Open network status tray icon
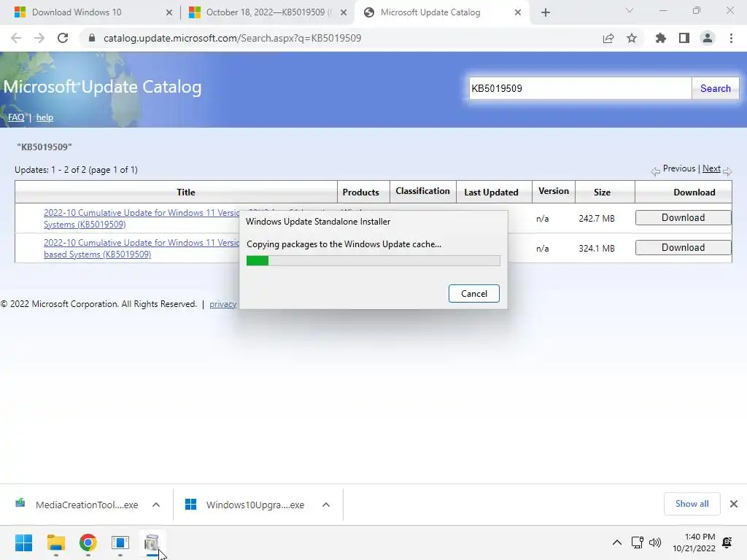 [637, 542]
